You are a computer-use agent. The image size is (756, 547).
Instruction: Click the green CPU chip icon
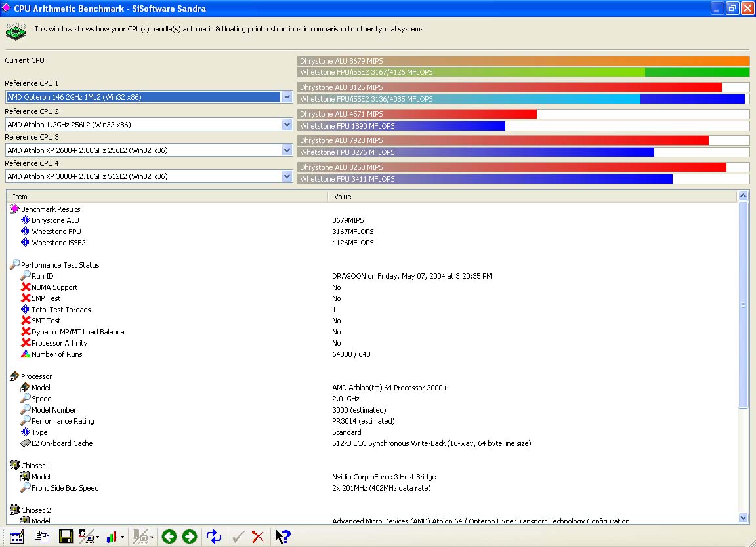tap(16, 31)
